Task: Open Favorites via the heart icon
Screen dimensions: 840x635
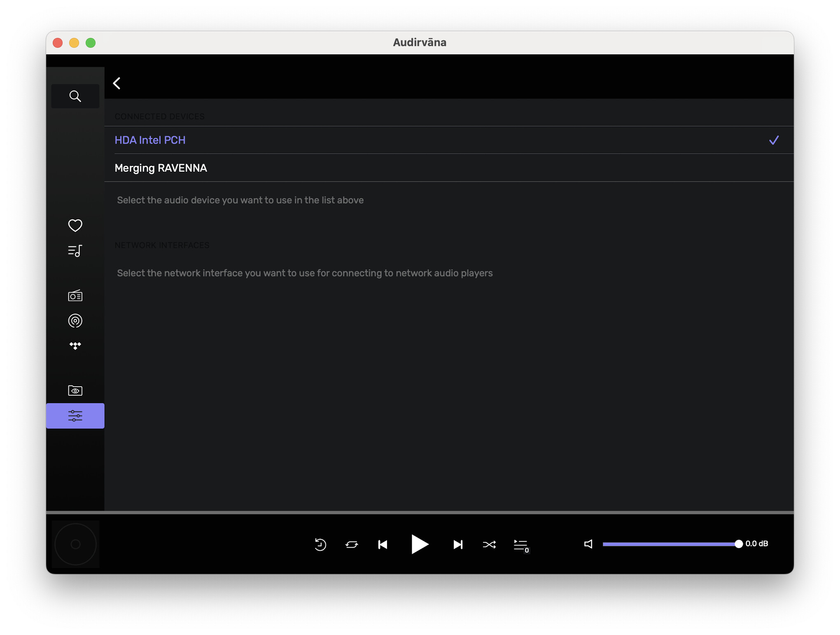Action: point(75,225)
